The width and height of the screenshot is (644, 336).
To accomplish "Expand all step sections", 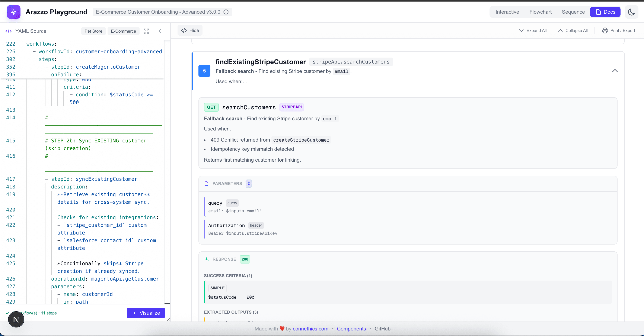I will pos(533,30).
